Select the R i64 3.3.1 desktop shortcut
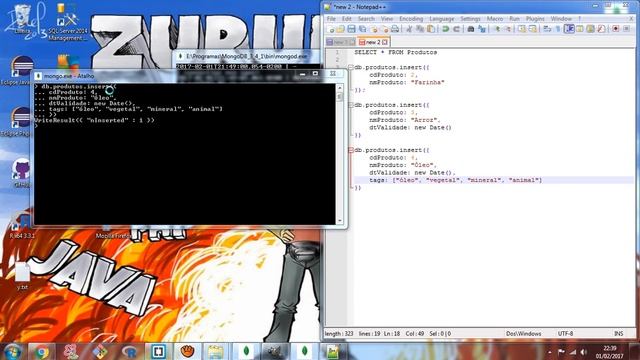Viewport: 640px width, 360px height. [x=22, y=227]
